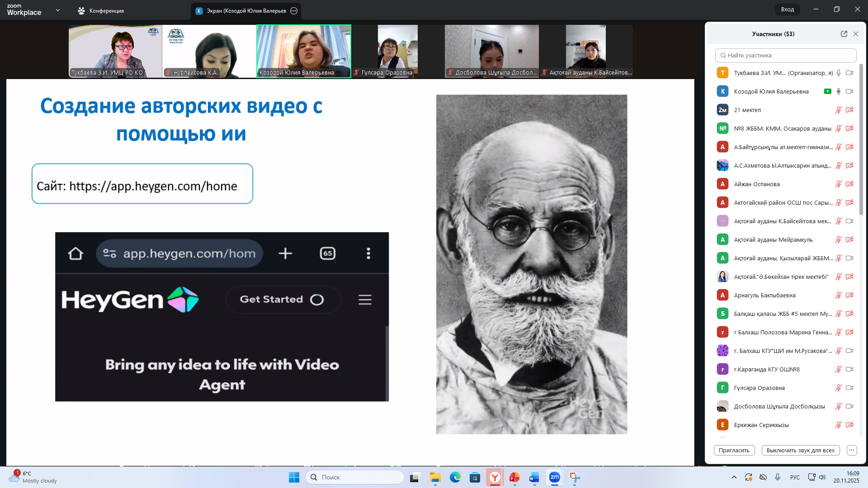The image size is (868, 488).
Task: Open the Snipping Tool in the taskbar
Action: click(574, 477)
